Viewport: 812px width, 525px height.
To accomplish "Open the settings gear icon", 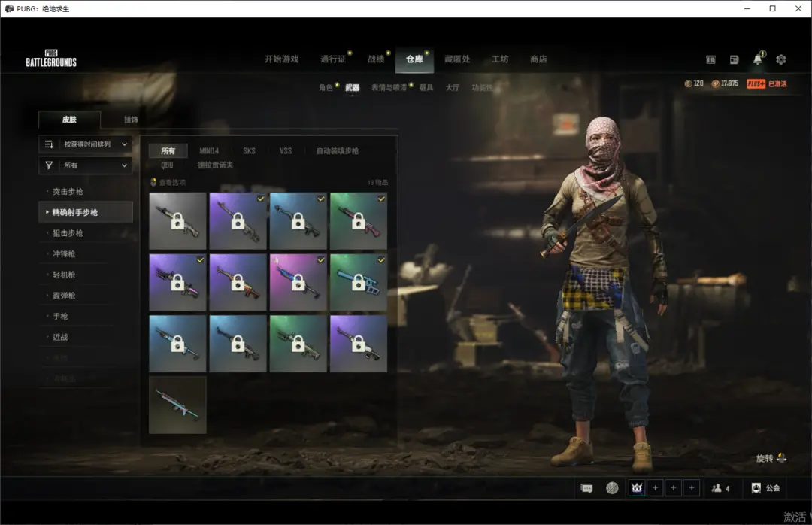I will tap(781, 59).
